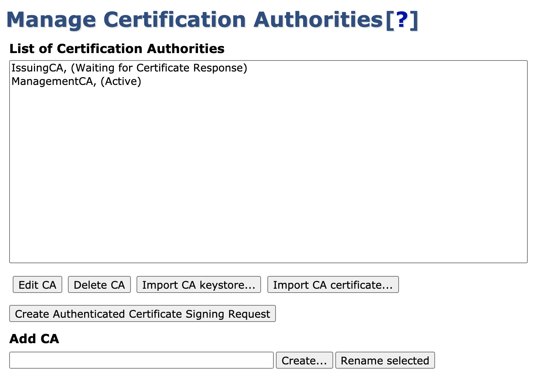Click empty area inside the CA list box

pyautogui.click(x=268, y=177)
